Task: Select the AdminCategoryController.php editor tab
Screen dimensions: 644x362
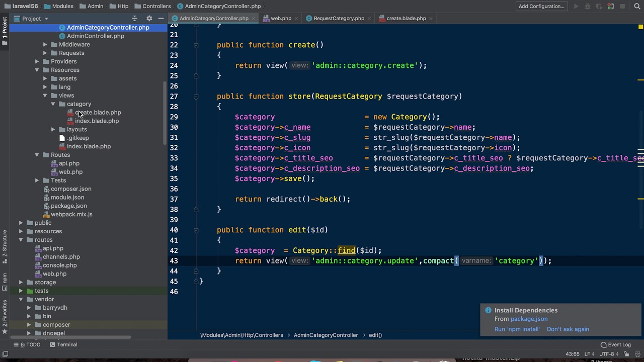Action: pos(214,18)
